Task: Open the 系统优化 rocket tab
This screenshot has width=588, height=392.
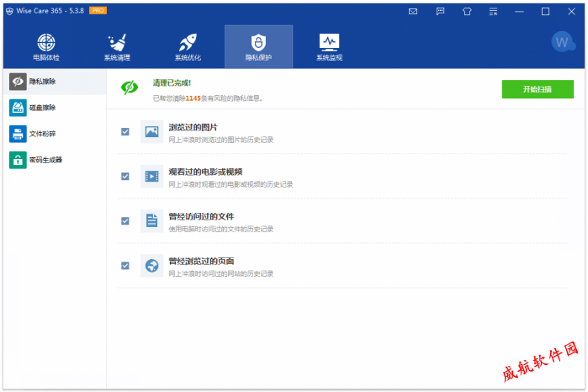Action: 188,47
